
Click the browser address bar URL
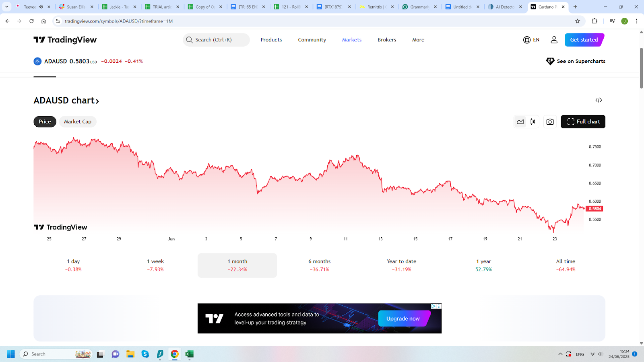pyautogui.click(x=119, y=21)
